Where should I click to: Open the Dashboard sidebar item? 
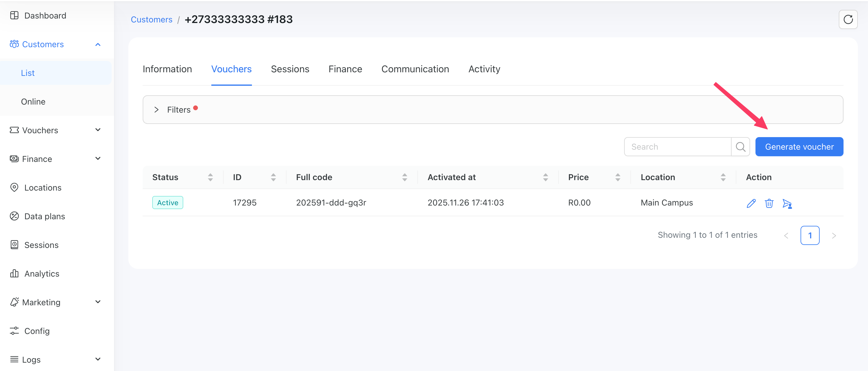[x=45, y=16]
